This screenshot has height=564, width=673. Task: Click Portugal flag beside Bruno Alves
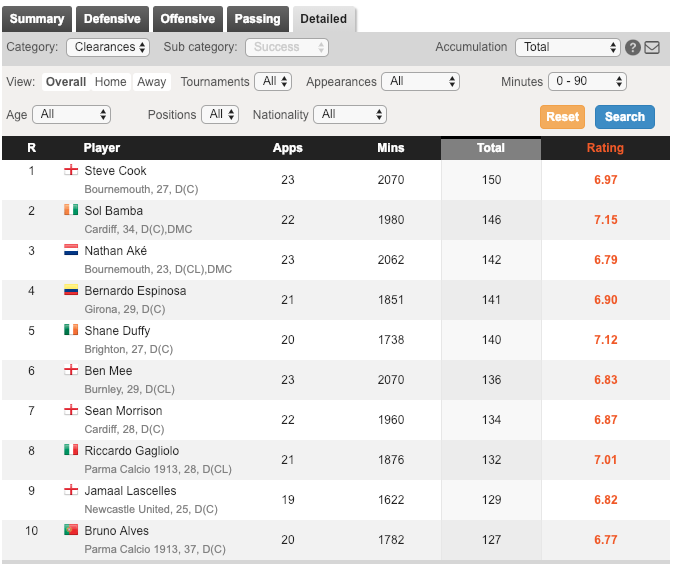(70, 531)
